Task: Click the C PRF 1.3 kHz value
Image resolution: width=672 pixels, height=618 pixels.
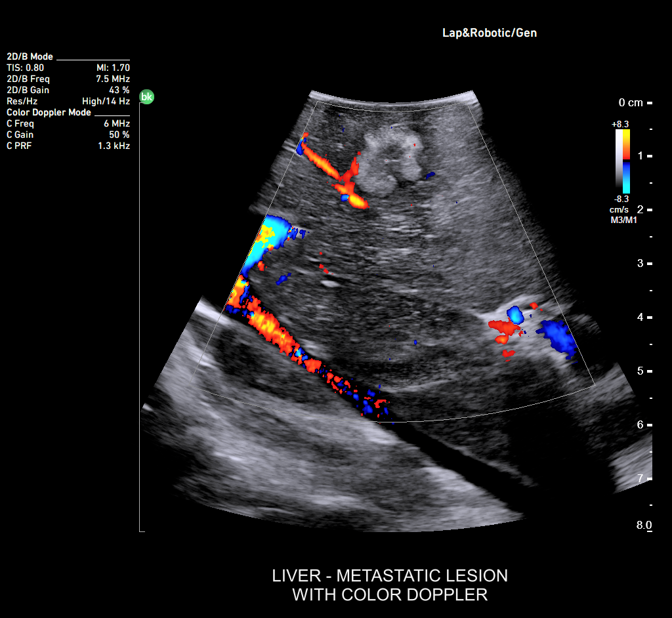Action: pos(114,146)
